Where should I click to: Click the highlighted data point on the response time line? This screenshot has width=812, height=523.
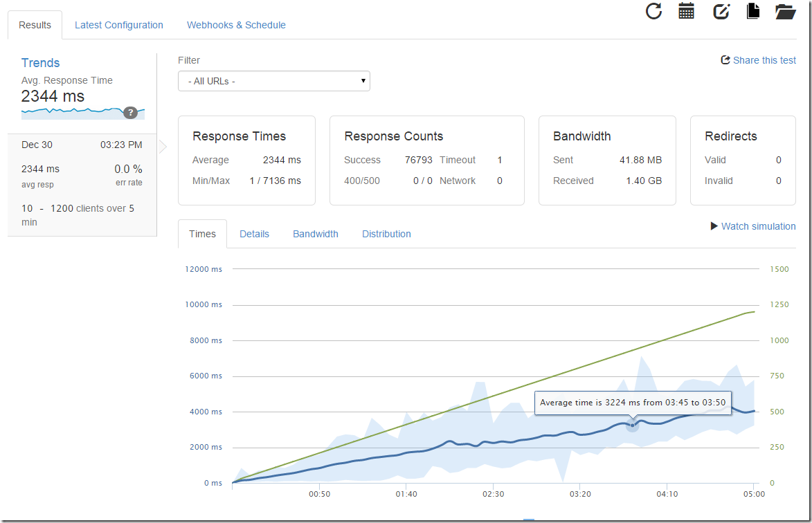(x=632, y=425)
